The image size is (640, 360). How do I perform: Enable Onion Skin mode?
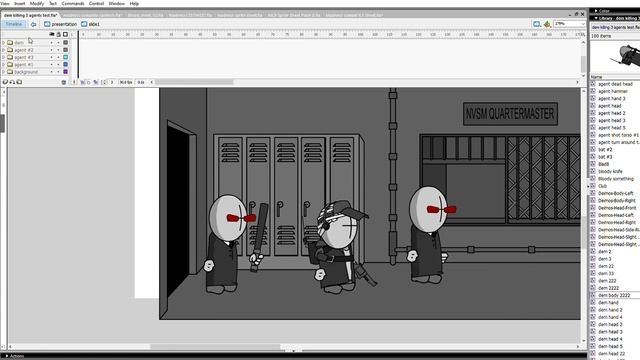tap(82, 82)
